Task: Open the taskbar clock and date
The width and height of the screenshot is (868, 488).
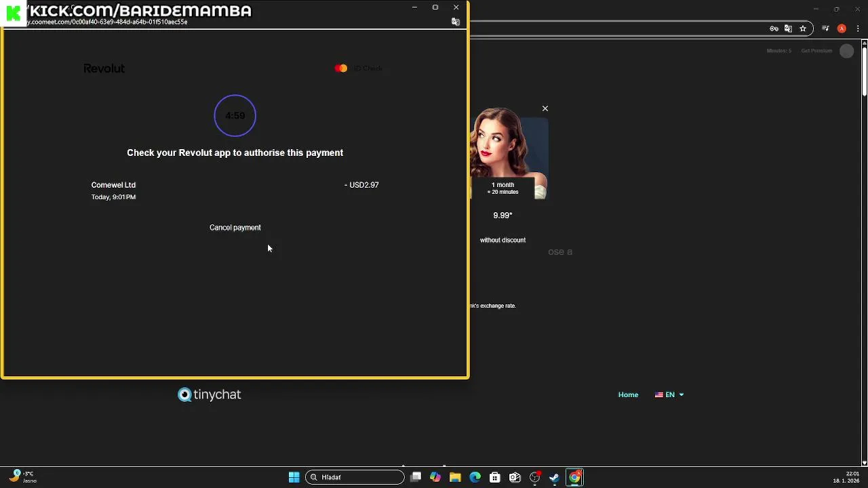Action: pos(847,477)
